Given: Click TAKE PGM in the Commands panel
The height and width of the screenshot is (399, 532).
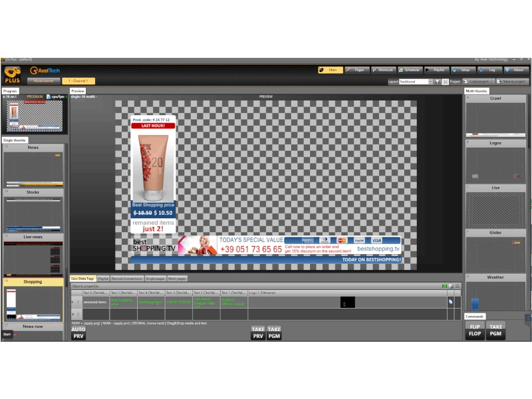Looking at the screenshot, I should 495,330.
